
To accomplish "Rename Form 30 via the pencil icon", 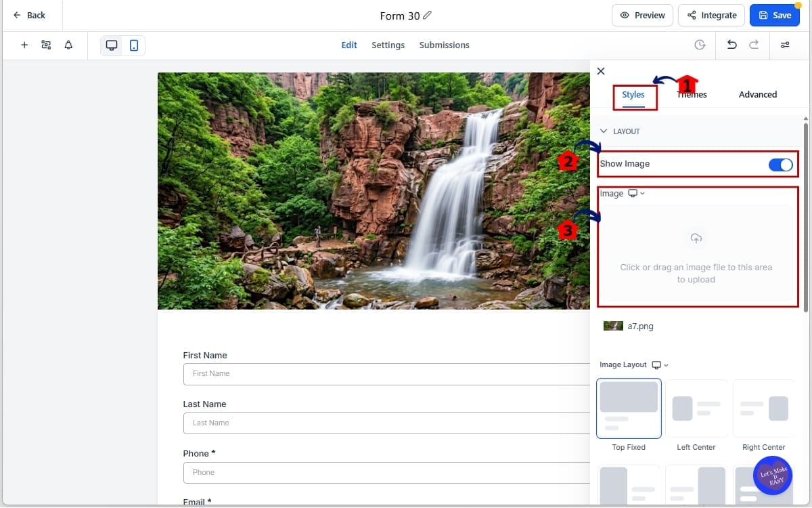I will tap(427, 15).
